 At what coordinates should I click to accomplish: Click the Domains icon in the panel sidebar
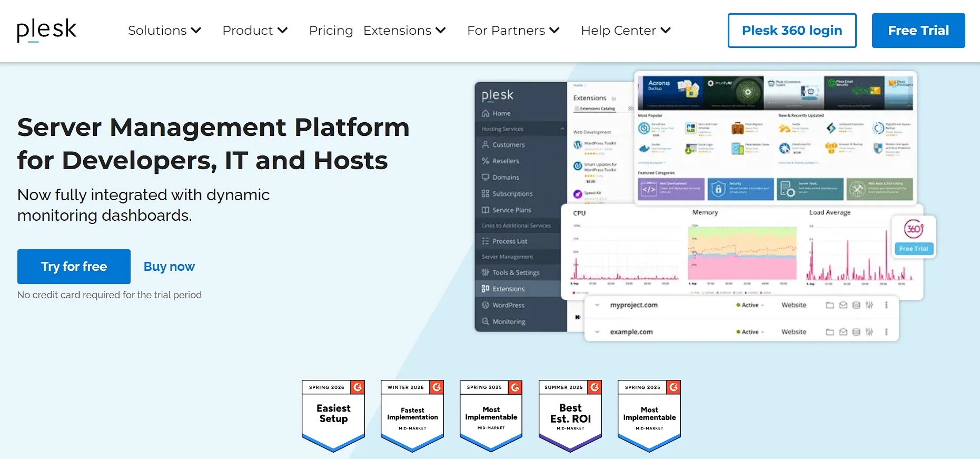pos(486,177)
